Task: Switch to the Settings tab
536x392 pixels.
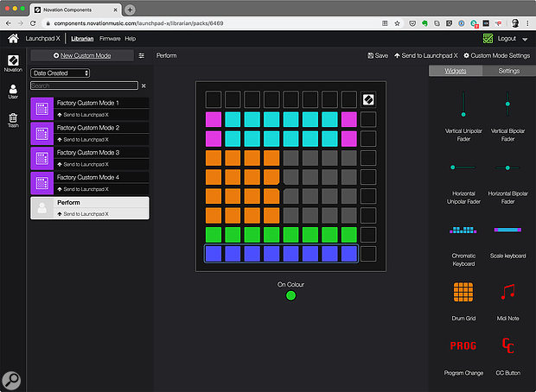Action: [x=509, y=71]
